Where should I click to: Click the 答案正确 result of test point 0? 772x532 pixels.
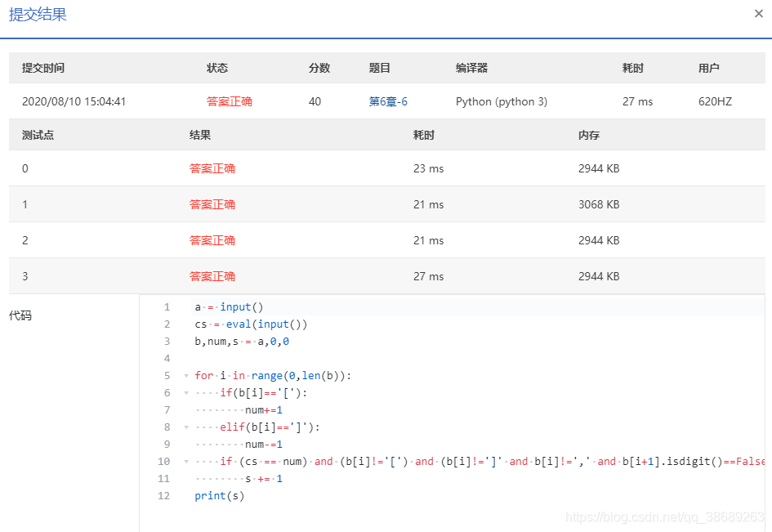(212, 168)
